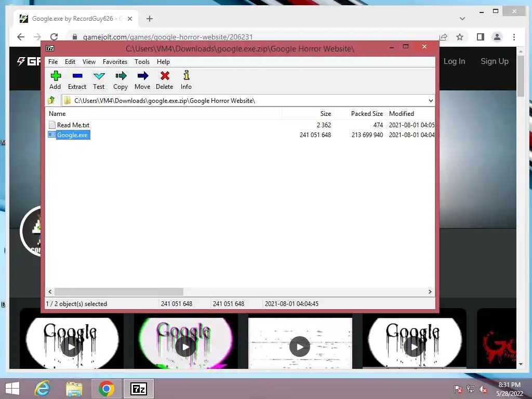Image resolution: width=532 pixels, height=399 pixels.
Task: Click the Add button in 7-Zip toolbar
Action: 55,81
